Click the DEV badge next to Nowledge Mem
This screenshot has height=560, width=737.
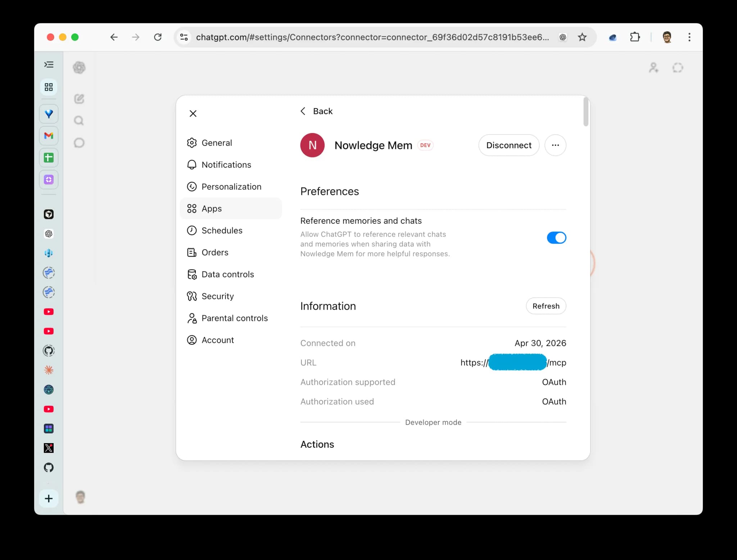point(425,145)
